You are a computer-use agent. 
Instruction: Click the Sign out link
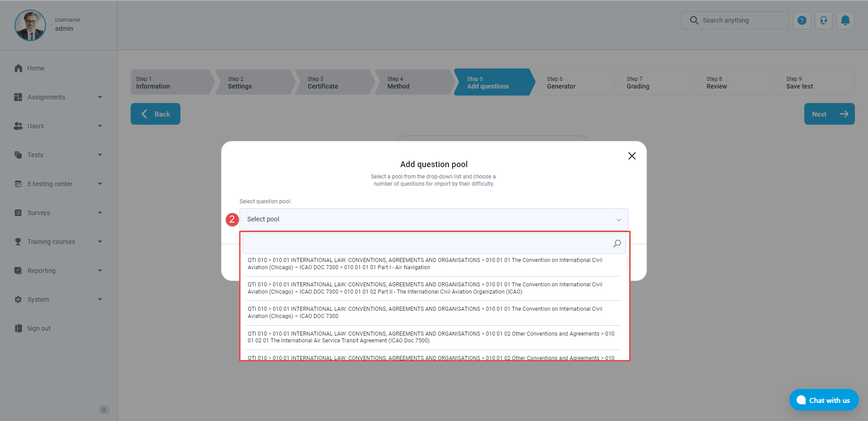tap(39, 328)
